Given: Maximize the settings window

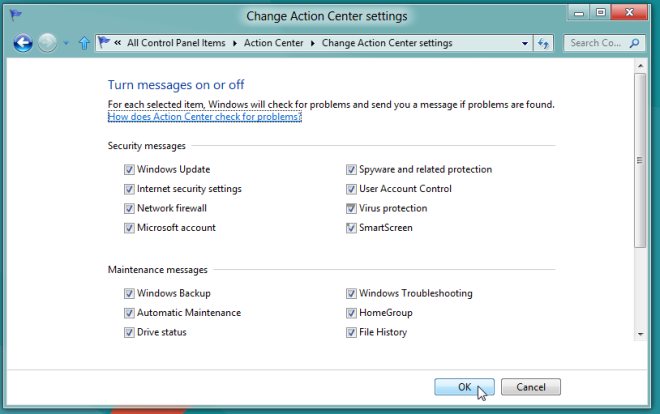Looking at the screenshot, I should 601,13.
